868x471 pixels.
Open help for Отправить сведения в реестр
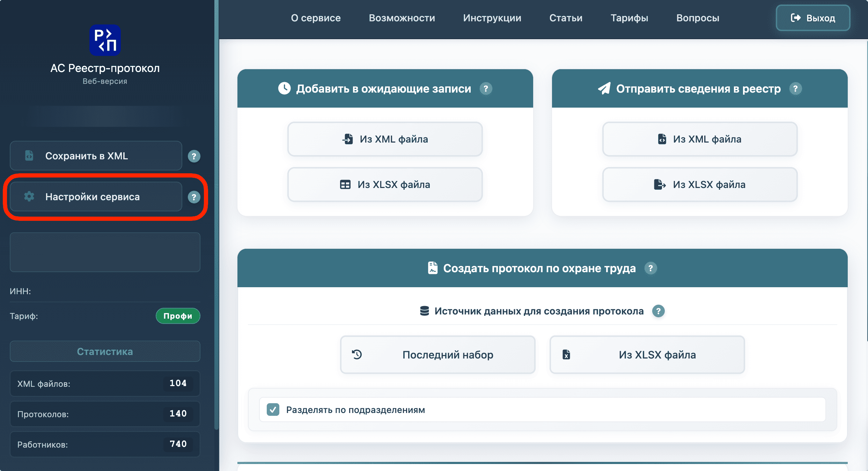coord(795,89)
